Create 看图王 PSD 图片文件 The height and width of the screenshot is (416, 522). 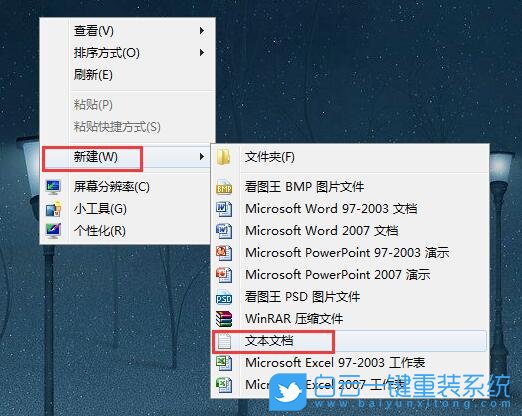[350, 297]
